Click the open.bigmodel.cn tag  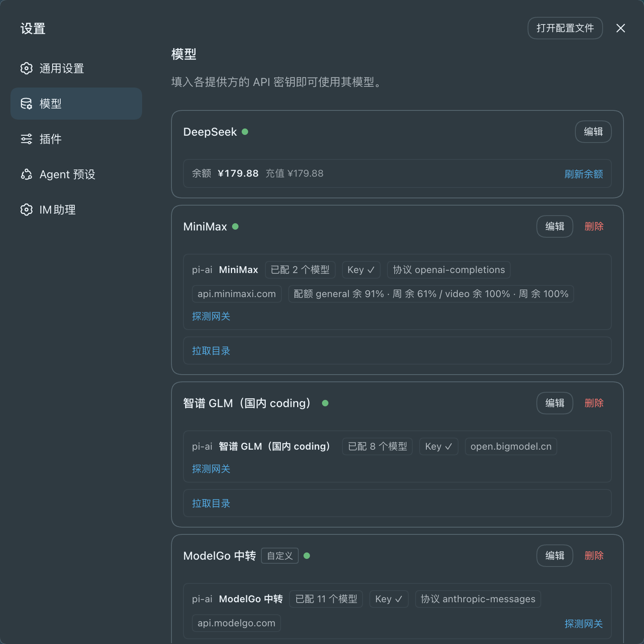(511, 446)
